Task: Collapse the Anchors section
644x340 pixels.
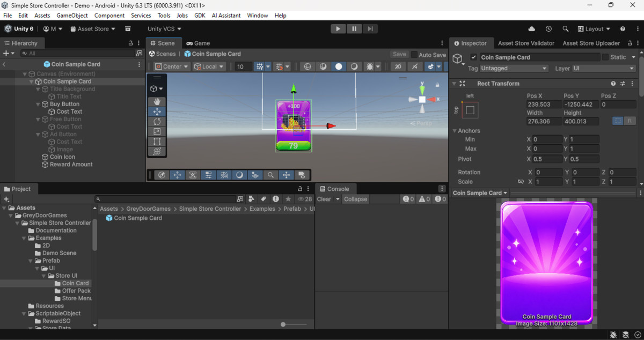Action: (x=454, y=131)
